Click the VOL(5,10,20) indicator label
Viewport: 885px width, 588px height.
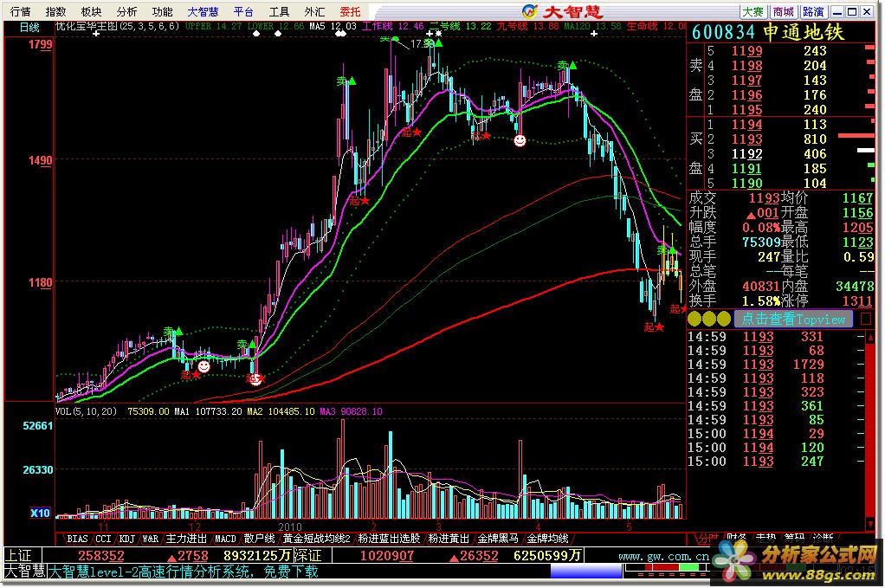click(x=86, y=411)
